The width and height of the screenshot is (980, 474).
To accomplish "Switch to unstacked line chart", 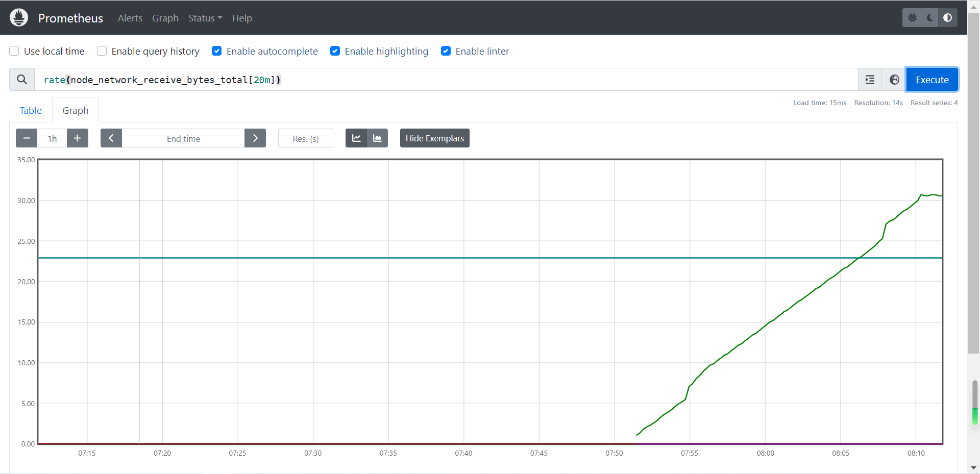I will [356, 138].
